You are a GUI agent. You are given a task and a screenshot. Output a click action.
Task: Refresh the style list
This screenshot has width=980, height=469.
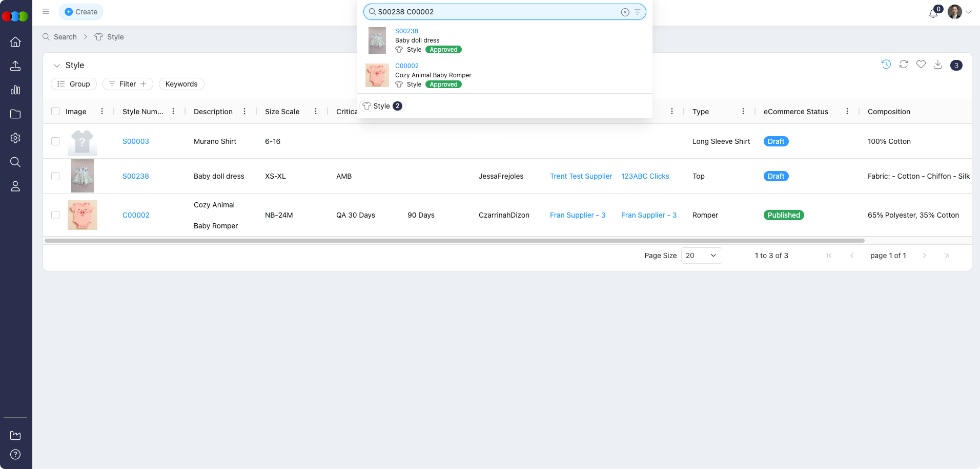pyautogui.click(x=904, y=65)
